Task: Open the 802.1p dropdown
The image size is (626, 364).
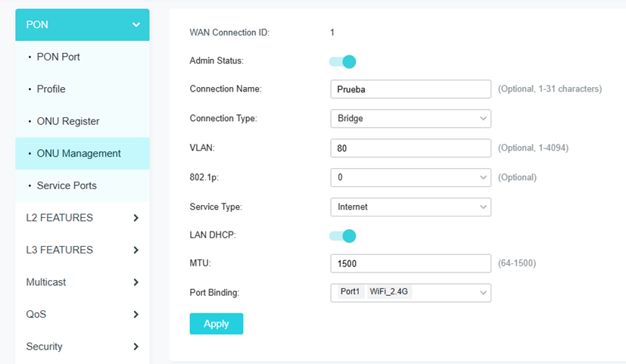Action: pos(411,177)
